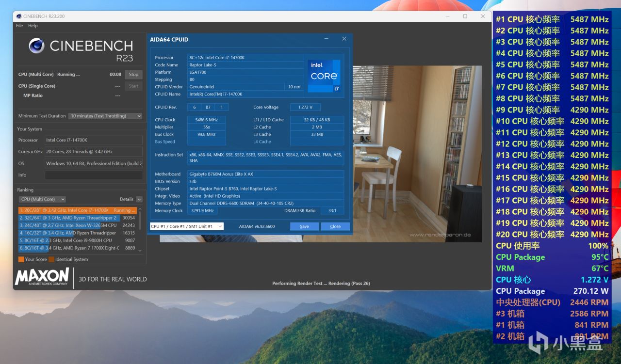
Task: Click the Cinebench icon in the title bar
Action: tap(19, 16)
